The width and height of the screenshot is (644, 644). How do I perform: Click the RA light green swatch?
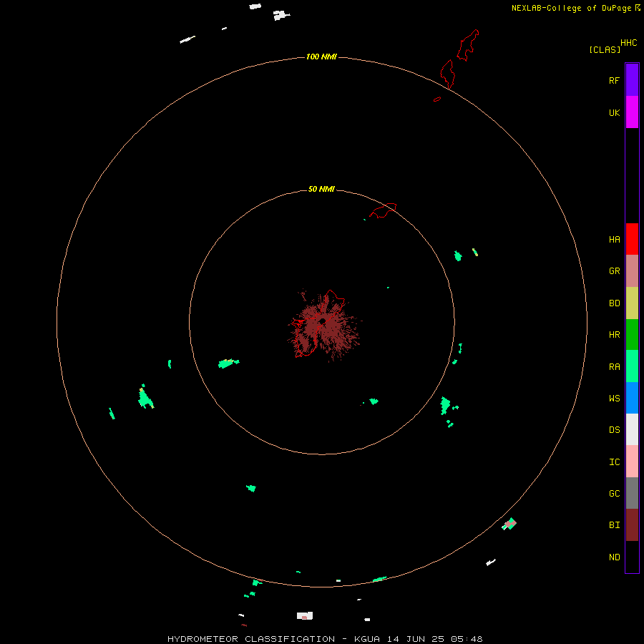632,366
